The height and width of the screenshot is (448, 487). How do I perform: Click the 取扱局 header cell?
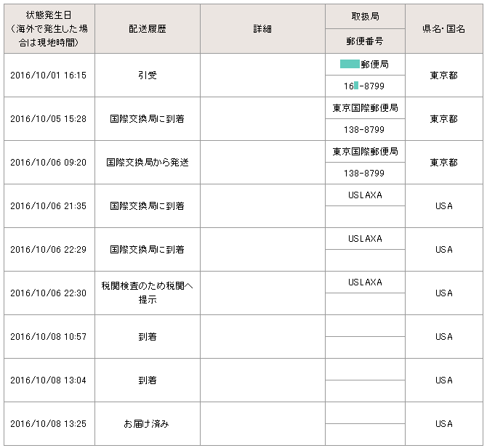[364, 16]
